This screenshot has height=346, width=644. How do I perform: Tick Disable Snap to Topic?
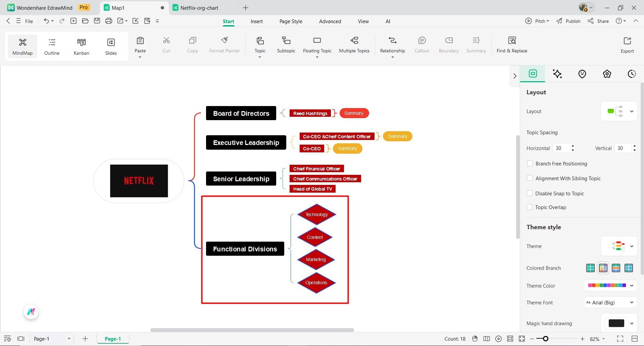[530, 193]
